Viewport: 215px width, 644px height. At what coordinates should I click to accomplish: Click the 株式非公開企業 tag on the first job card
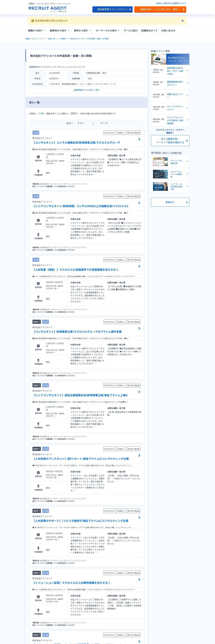(x=134, y=133)
